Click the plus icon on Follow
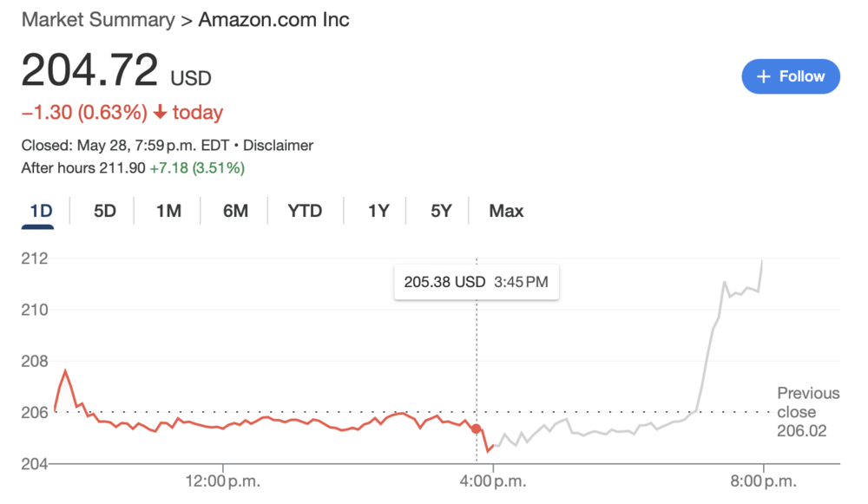The image size is (868, 504). click(x=764, y=76)
